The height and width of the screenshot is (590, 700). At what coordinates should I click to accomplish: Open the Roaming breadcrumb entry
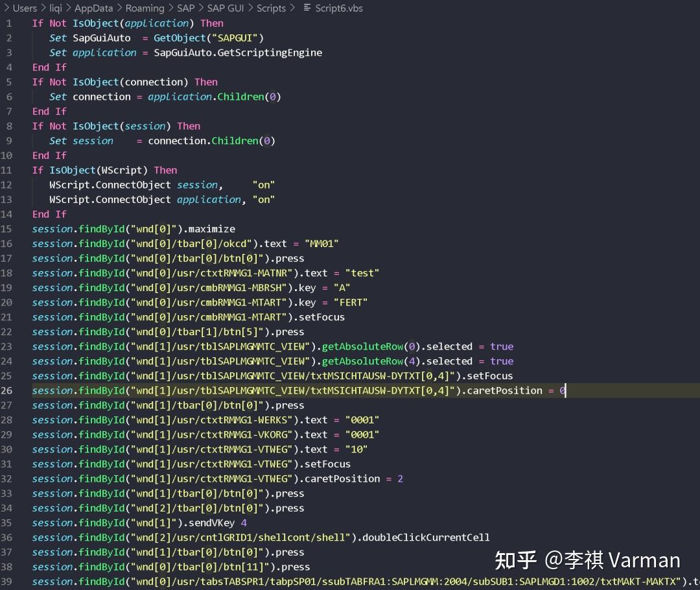pyautogui.click(x=145, y=8)
